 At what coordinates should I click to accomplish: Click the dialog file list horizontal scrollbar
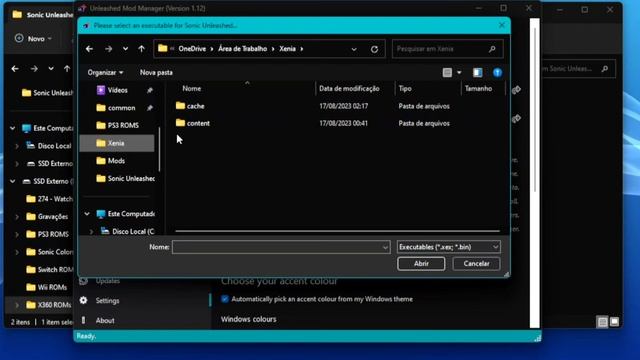(338, 231)
